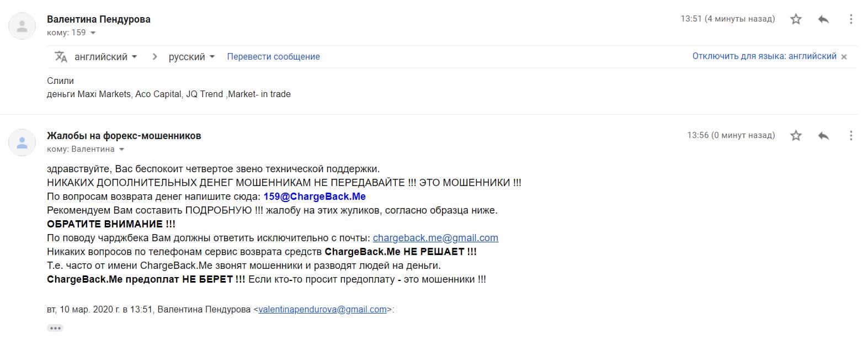Click Жалобы на форекс-мошенников sender avatar

[22, 142]
